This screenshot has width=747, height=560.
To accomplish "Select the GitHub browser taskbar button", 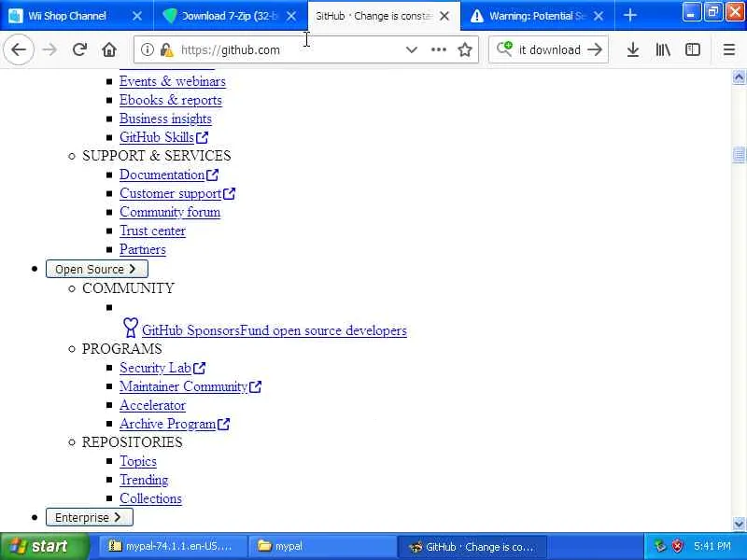I will tap(472, 546).
